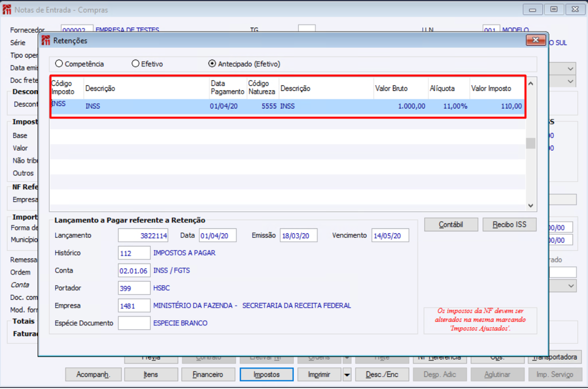Screen dimensions: 588x389
Task: Click the empty Espécie Documento field
Action: (x=134, y=323)
